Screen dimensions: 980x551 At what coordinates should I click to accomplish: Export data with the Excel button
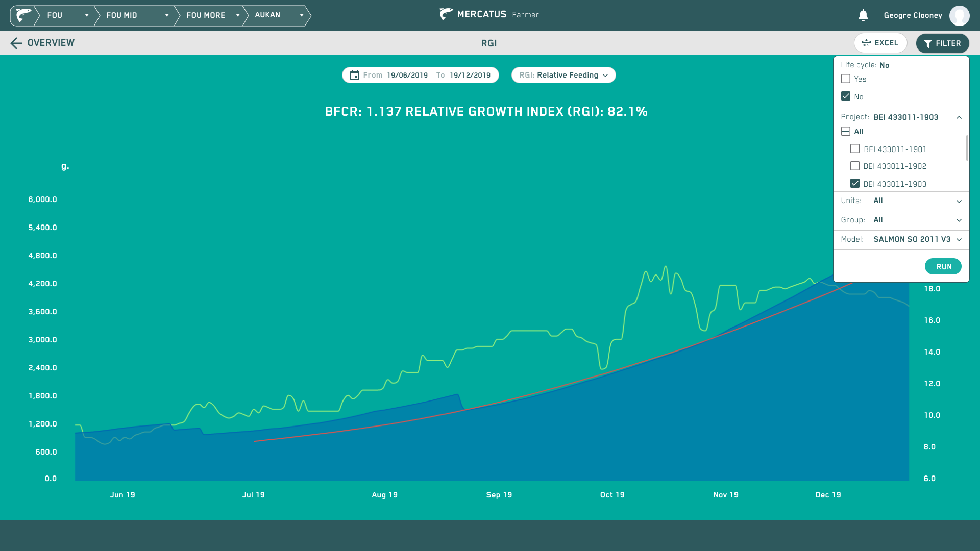880,43
